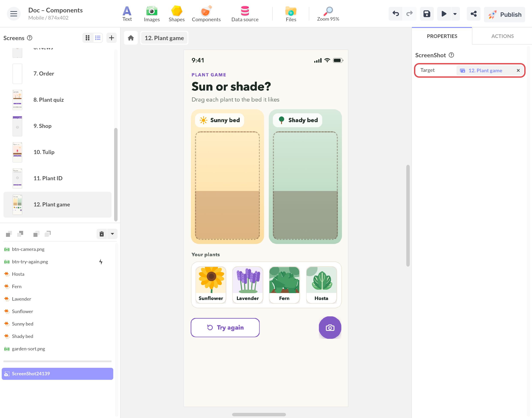
Task: Open the Data source tool
Action: 245,14
